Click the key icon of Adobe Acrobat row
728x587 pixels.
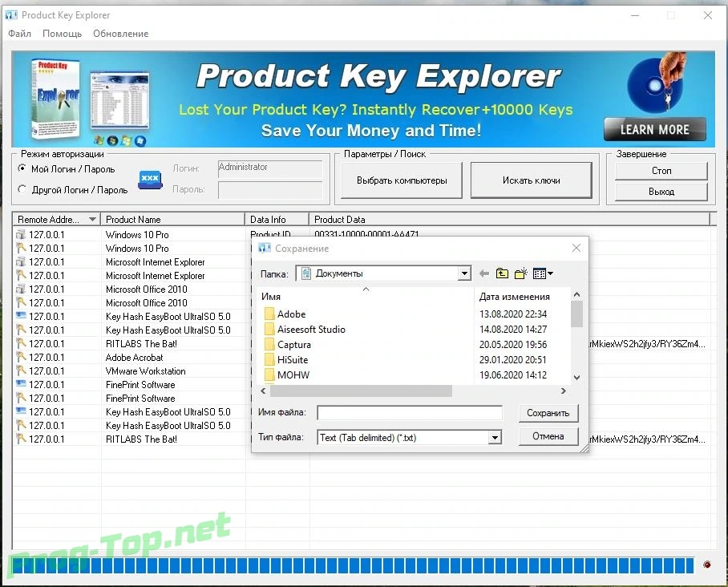pos(21,358)
